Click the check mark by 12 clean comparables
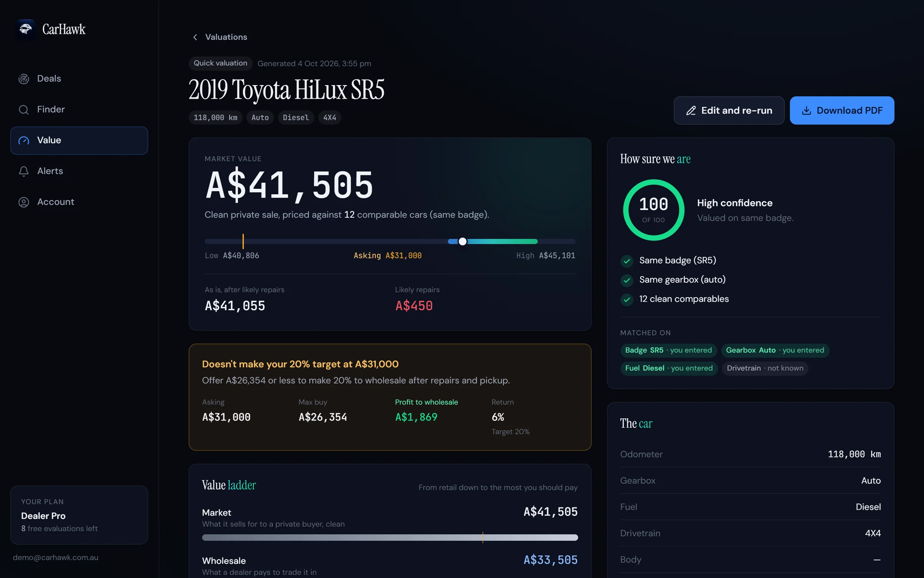924x578 pixels. click(x=627, y=299)
